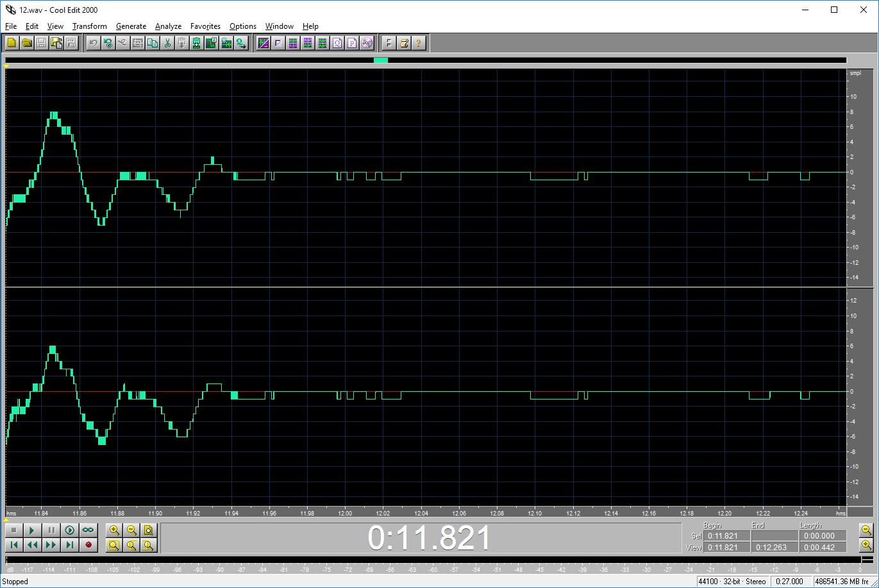Toggle spectral view toolbar icon
The image size is (879, 588).
point(263,43)
